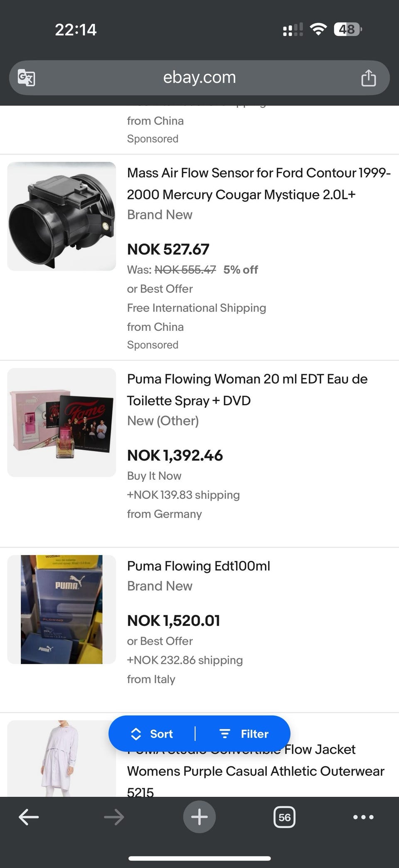Tap the ebay.com address bar
399x868 pixels.
(199, 78)
